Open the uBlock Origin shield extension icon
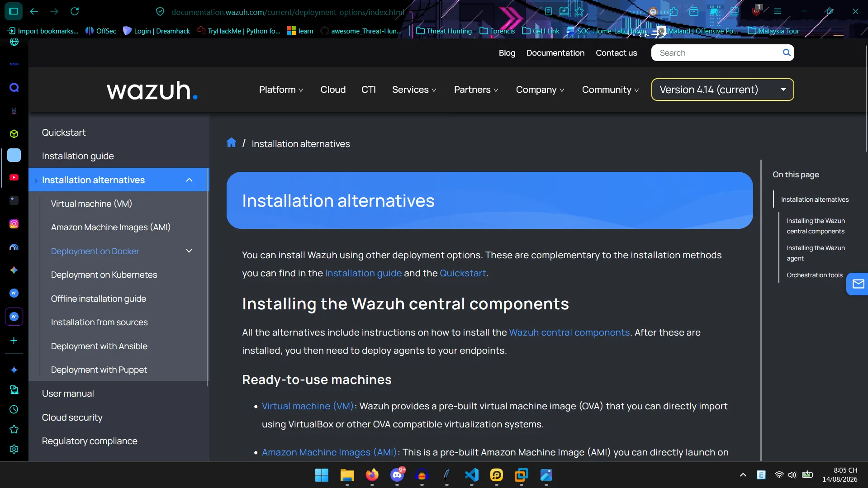This screenshot has height=488, width=868. point(756,11)
